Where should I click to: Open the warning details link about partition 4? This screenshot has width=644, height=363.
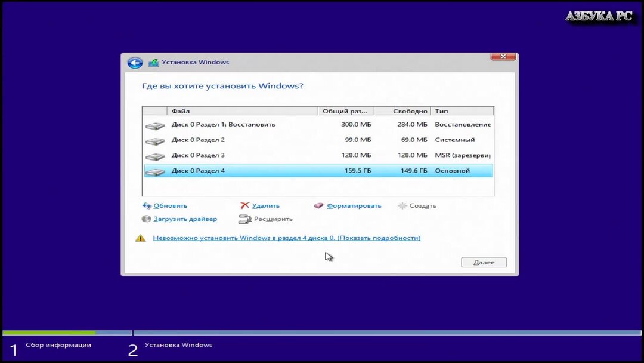coord(287,238)
